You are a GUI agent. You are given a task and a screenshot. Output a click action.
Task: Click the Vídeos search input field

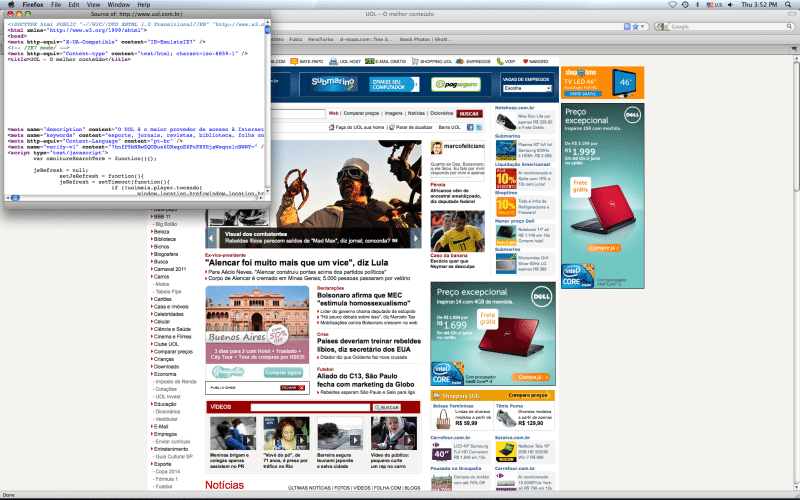[x=310, y=407]
